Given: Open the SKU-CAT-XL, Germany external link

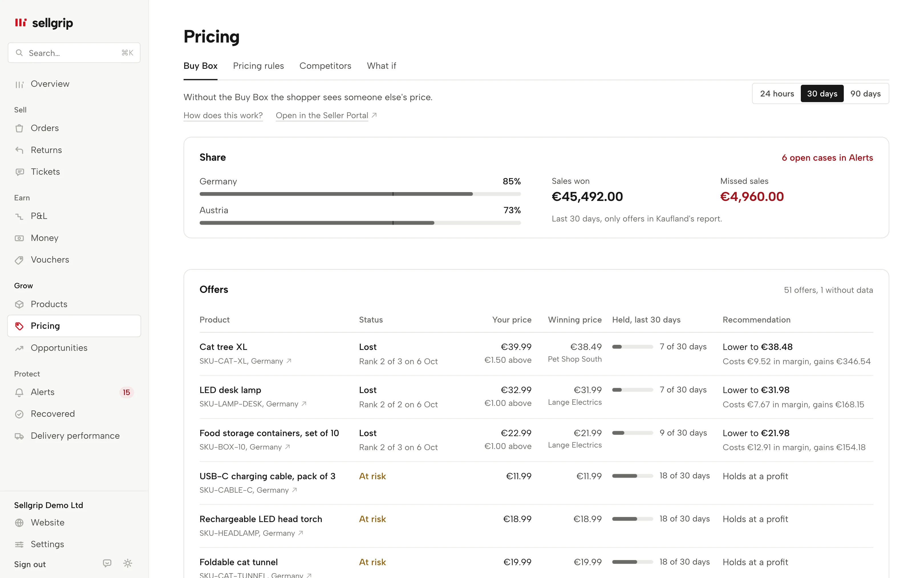Looking at the screenshot, I should click(246, 361).
